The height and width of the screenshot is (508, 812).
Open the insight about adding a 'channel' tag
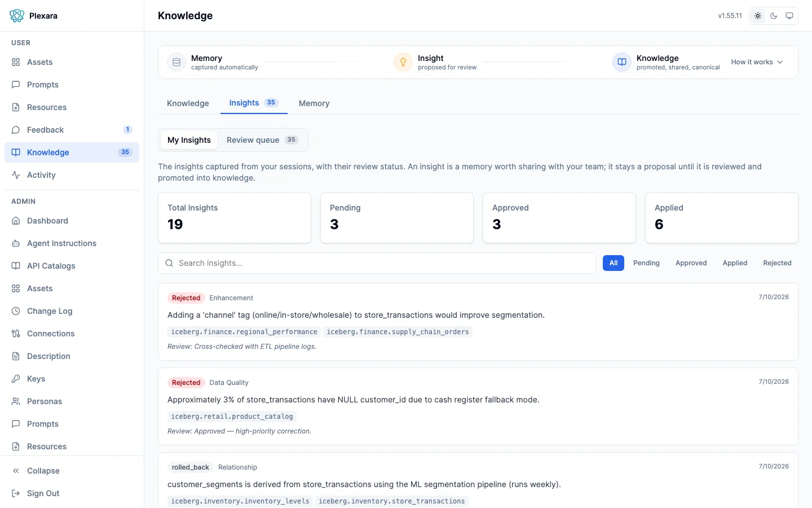tap(478, 322)
